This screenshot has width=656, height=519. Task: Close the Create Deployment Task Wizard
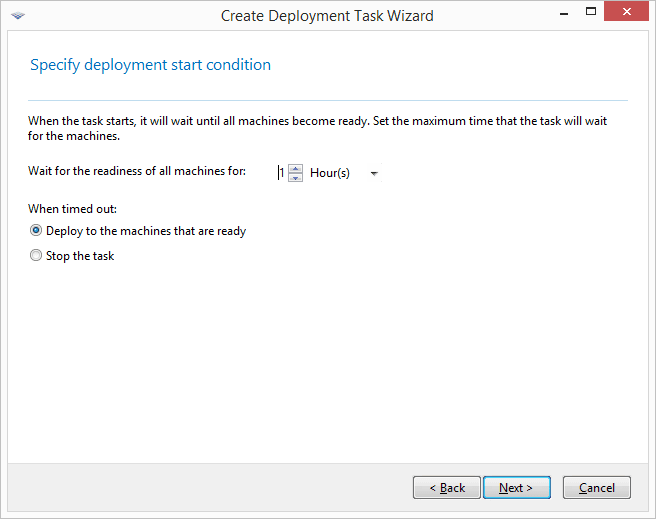pos(627,14)
